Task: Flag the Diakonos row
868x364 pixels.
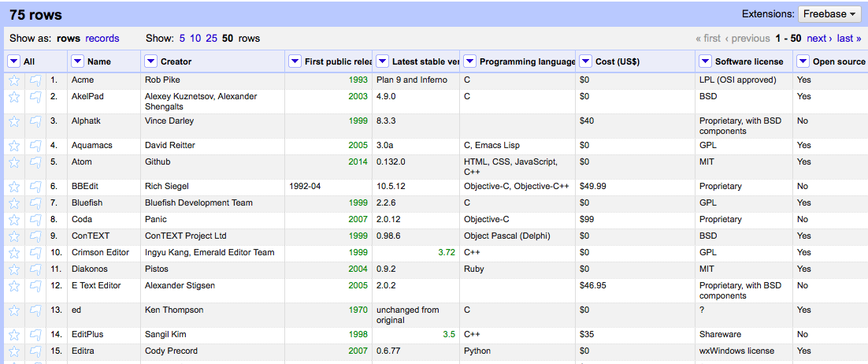Action: click(35, 269)
